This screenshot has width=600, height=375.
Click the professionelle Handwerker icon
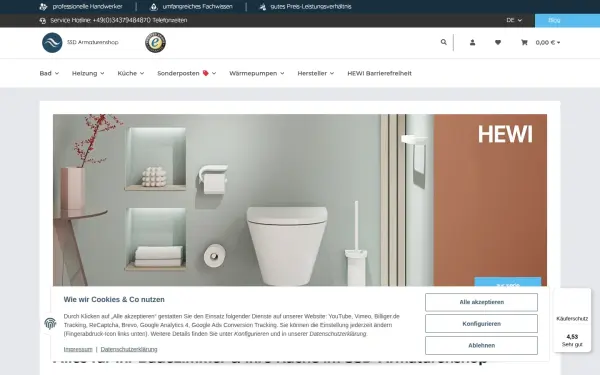(x=43, y=7)
